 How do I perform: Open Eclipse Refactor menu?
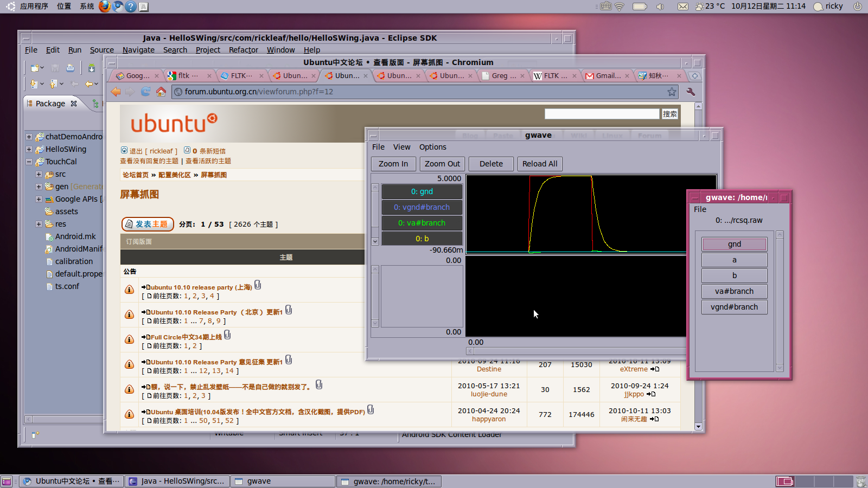244,50
